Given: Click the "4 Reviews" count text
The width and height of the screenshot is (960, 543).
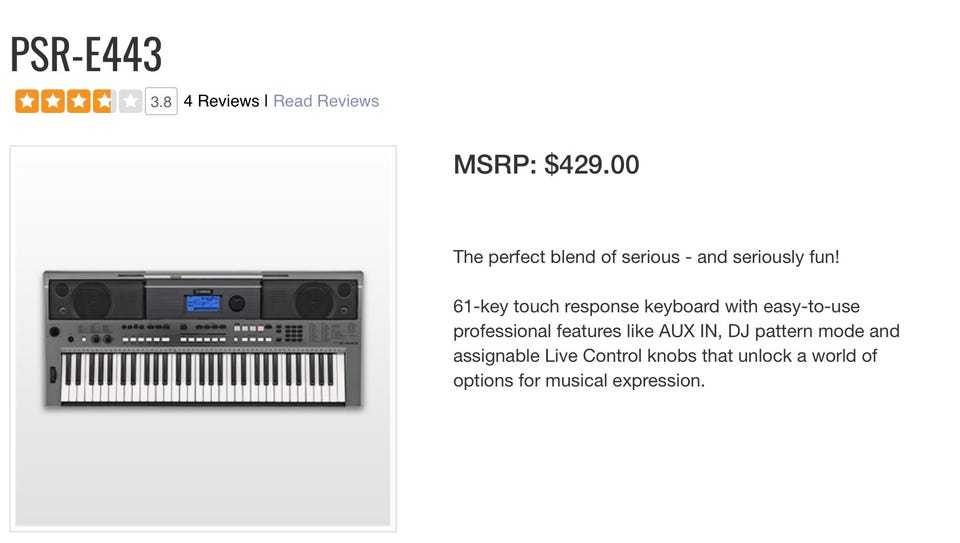Looking at the screenshot, I should coord(221,101).
